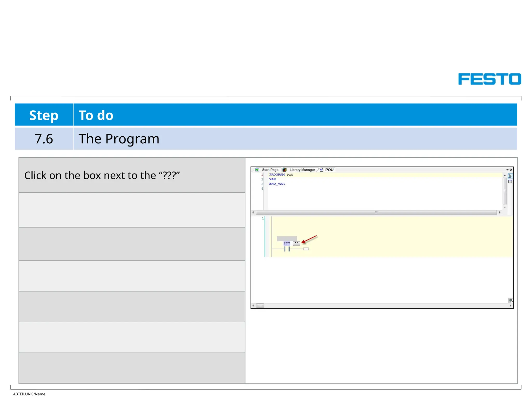Select the ??? contact variable placeholder
Image resolution: width=532 pixels, height=399 pixels.
287,243
